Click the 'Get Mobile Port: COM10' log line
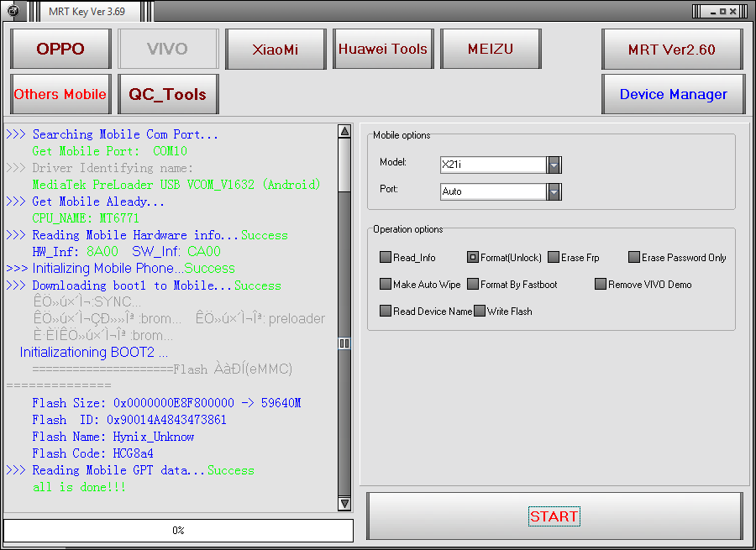The image size is (756, 550). pyautogui.click(x=109, y=151)
